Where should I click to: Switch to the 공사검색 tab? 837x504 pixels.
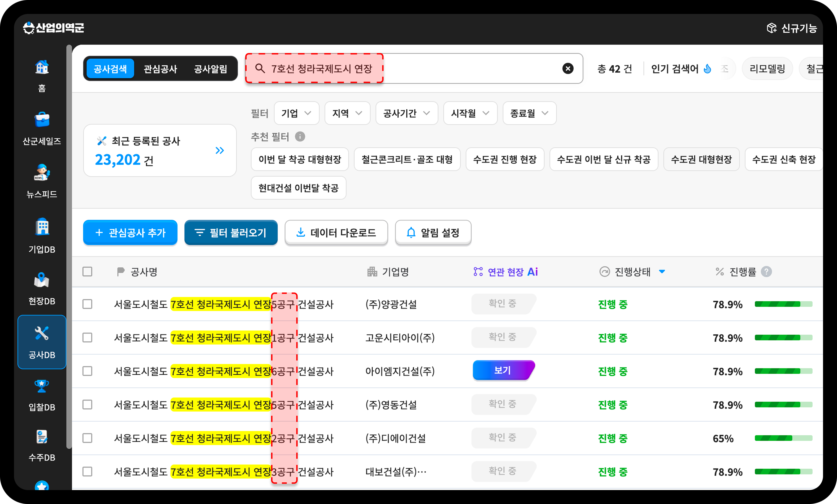point(110,69)
